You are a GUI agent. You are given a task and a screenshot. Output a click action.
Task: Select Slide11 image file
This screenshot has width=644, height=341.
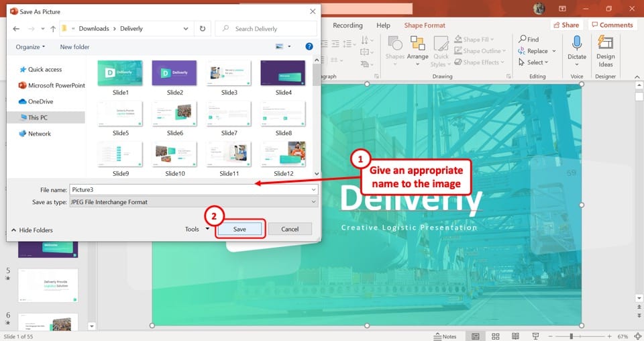point(229,159)
